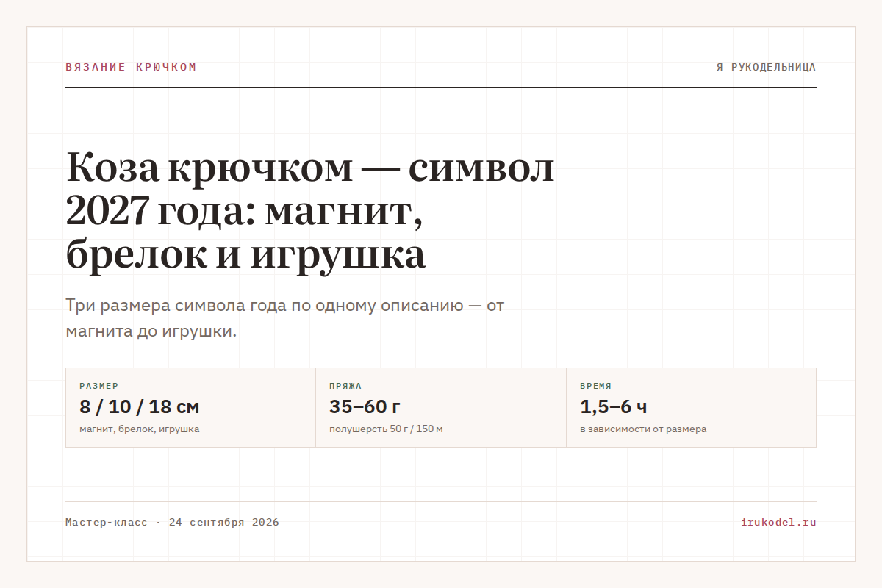Click the "Вязание крючком" category label
This screenshot has width=882, height=588.
pyautogui.click(x=131, y=67)
